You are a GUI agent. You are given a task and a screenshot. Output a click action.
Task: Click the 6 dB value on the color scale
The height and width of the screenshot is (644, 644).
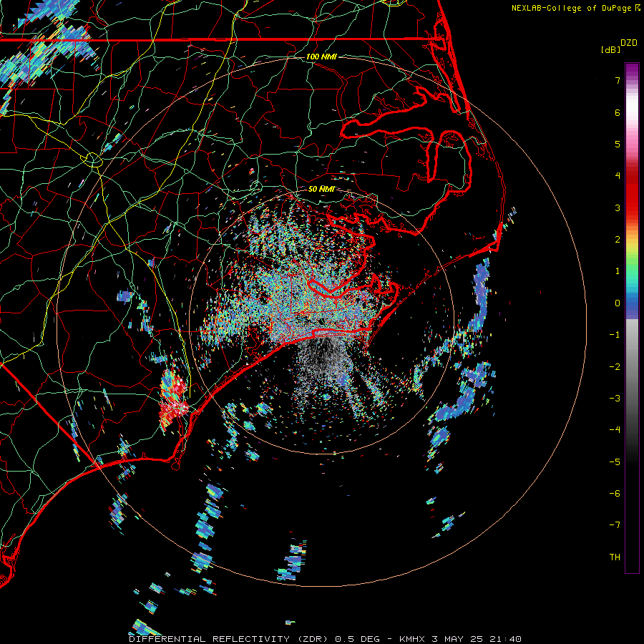(618, 112)
